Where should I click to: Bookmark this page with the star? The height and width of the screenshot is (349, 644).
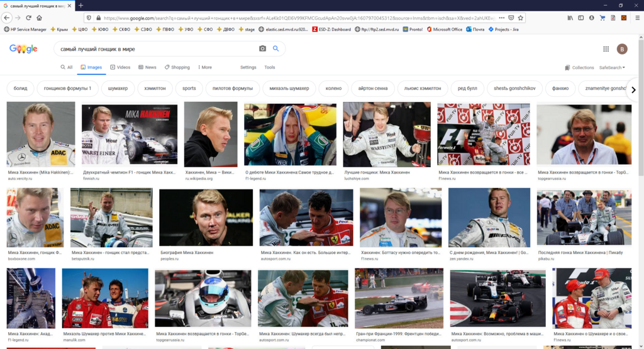pyautogui.click(x=521, y=18)
